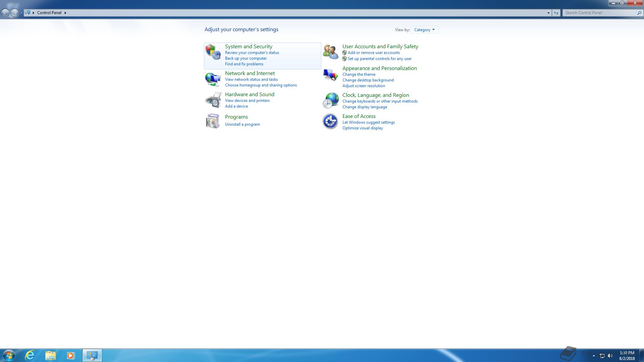
Task: Open the View by Category dropdown
Action: click(x=424, y=30)
